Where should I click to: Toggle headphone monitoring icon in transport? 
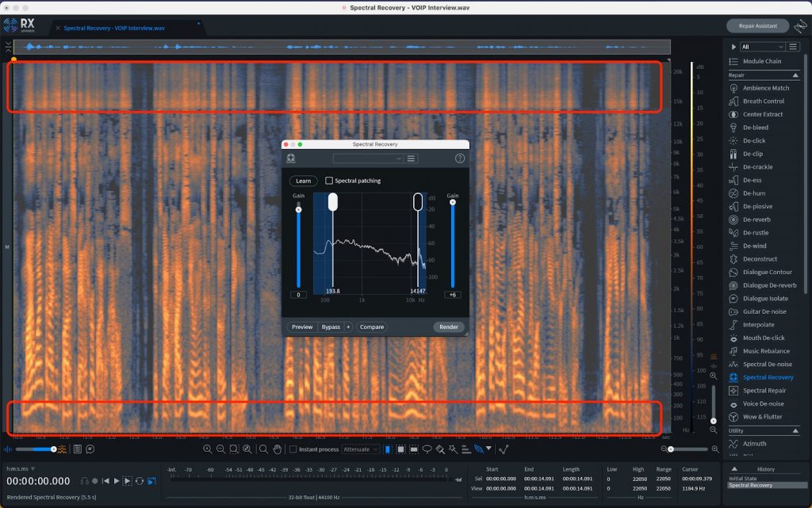[84, 481]
